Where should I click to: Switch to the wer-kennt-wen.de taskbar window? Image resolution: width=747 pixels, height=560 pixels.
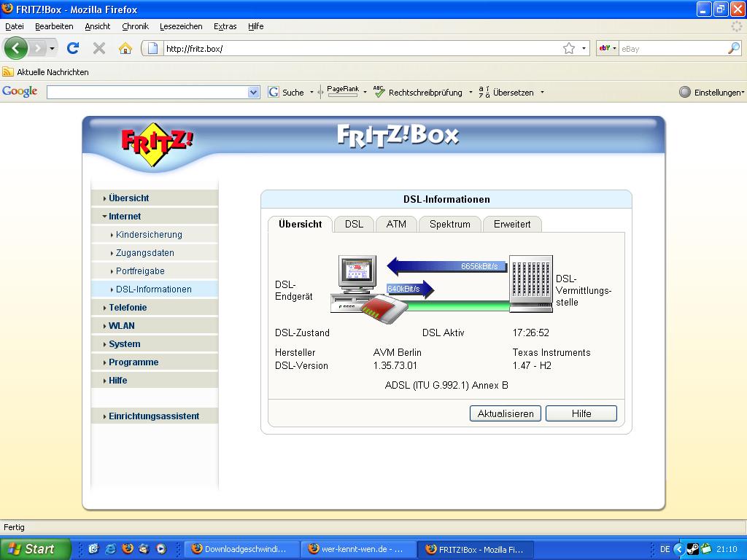pos(359,549)
